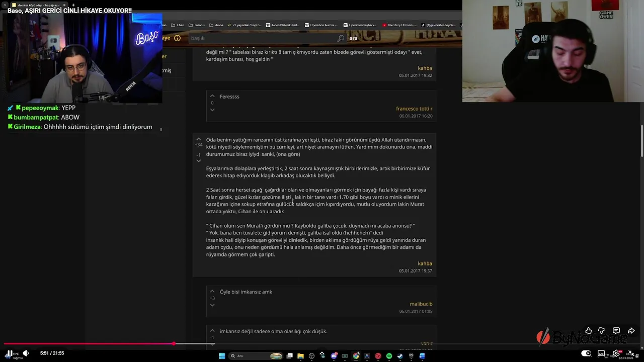Open the red Adobe app in taskbar

(x=378, y=356)
